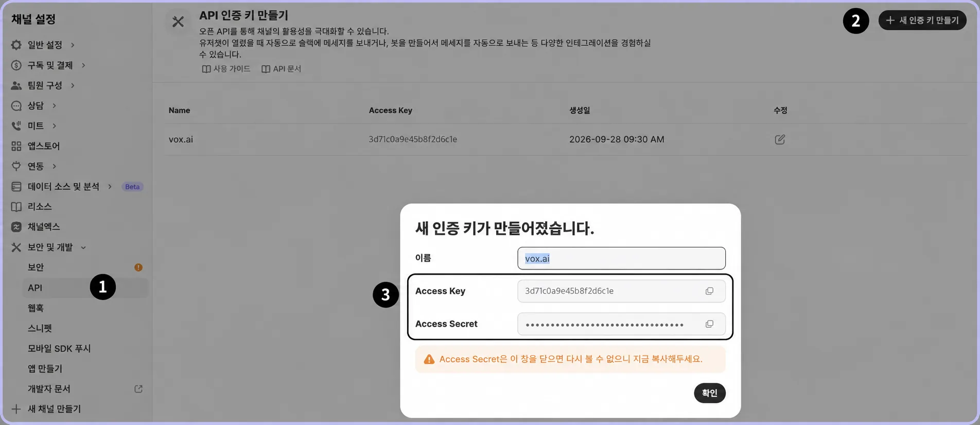Expand the 일반 설정 chevron

(73, 45)
